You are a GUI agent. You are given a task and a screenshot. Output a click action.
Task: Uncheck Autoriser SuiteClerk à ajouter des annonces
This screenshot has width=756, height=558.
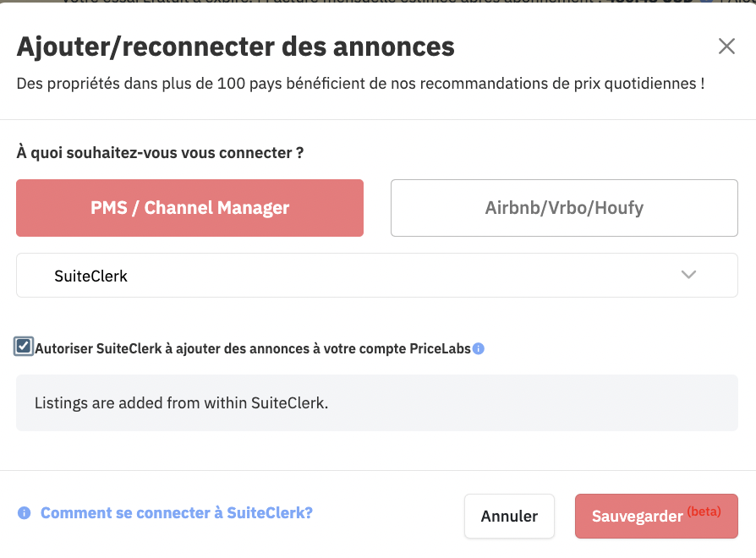23,346
